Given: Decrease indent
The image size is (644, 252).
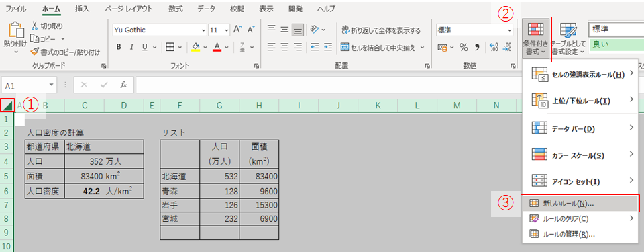Looking at the screenshot, I should 315,47.
